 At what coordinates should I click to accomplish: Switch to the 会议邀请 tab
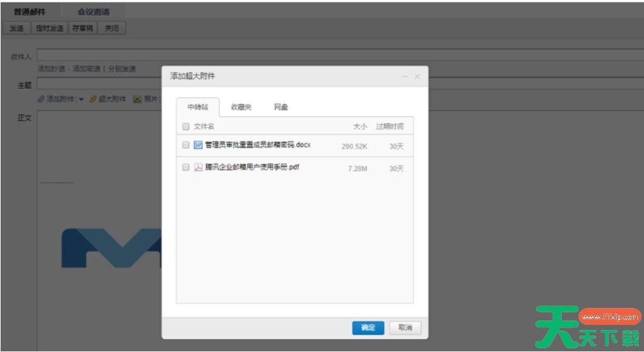point(93,11)
